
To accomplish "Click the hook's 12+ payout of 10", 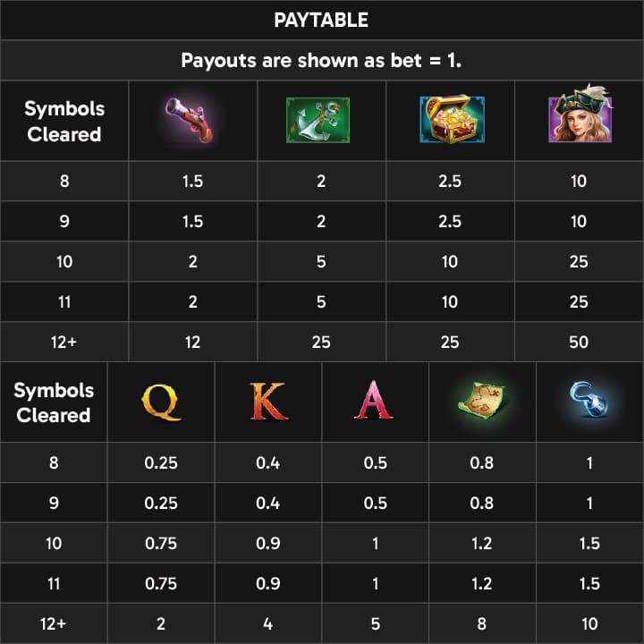I will [589, 624].
